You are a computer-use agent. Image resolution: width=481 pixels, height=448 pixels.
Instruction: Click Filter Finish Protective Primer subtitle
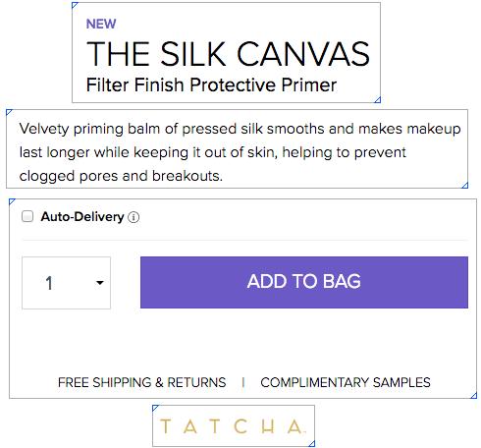(x=211, y=85)
